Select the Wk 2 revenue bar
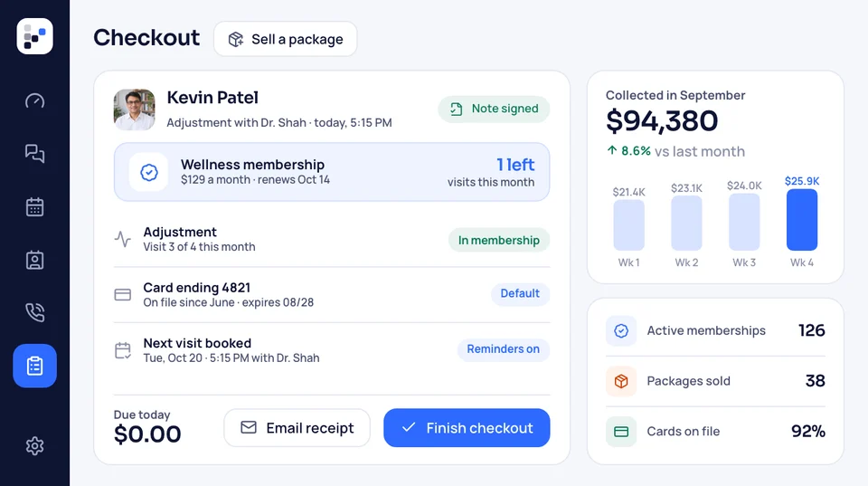 click(686, 223)
